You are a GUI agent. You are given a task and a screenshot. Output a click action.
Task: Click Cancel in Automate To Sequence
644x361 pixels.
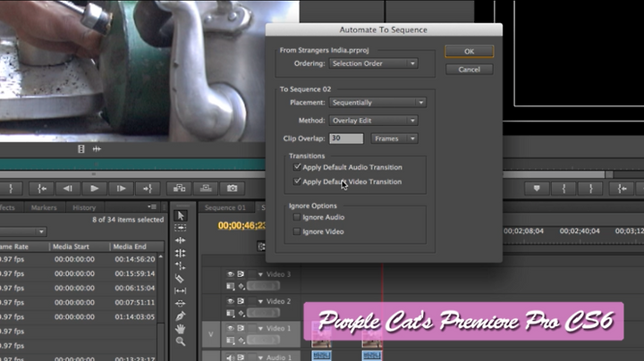pyautogui.click(x=470, y=70)
